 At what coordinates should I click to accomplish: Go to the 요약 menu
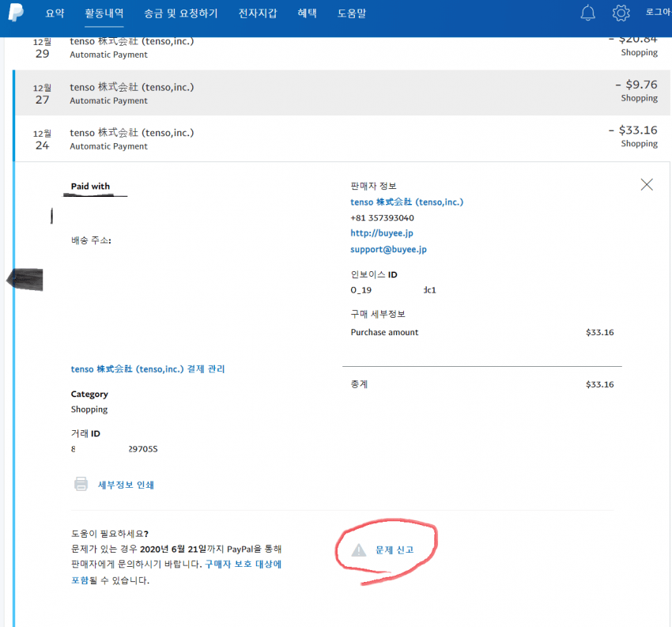coord(55,13)
